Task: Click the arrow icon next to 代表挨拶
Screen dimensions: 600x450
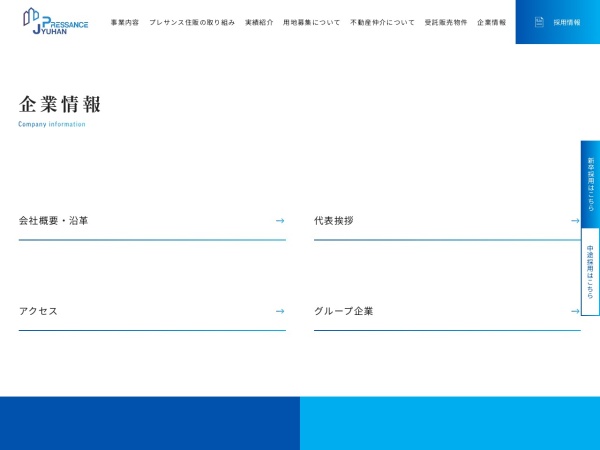Action: 575,221
